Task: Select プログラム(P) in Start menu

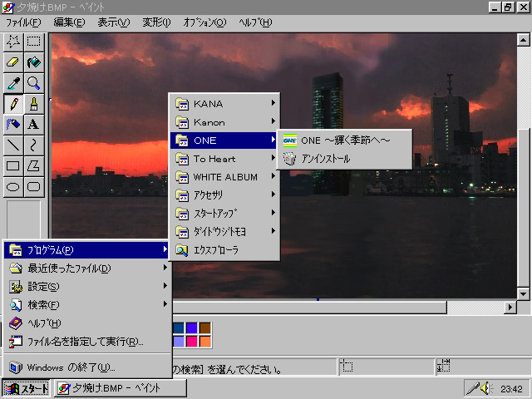Action: point(86,250)
